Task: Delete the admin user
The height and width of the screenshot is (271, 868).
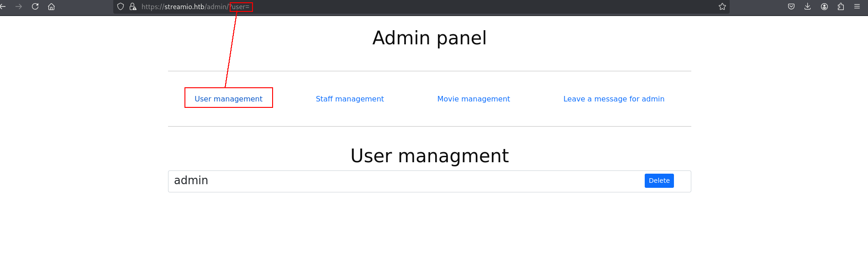Action: coord(659,181)
